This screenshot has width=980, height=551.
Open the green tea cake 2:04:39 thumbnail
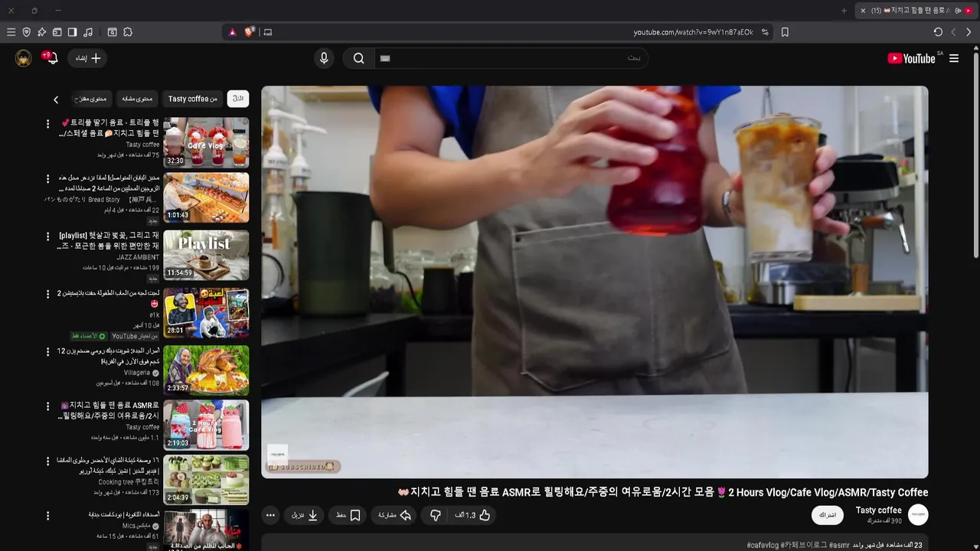point(206,480)
